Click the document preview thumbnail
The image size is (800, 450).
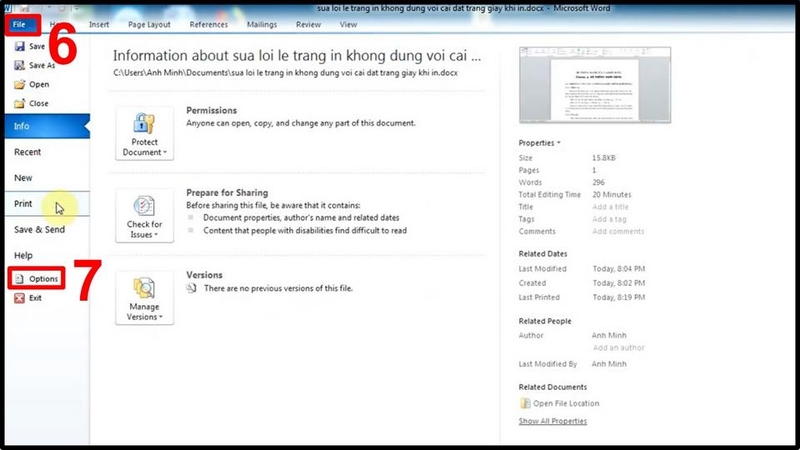tap(595, 85)
